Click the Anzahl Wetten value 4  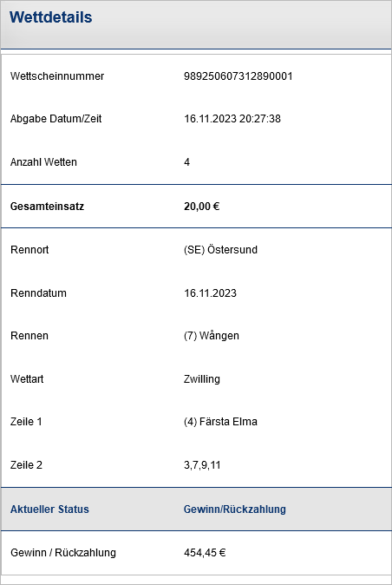point(186,162)
